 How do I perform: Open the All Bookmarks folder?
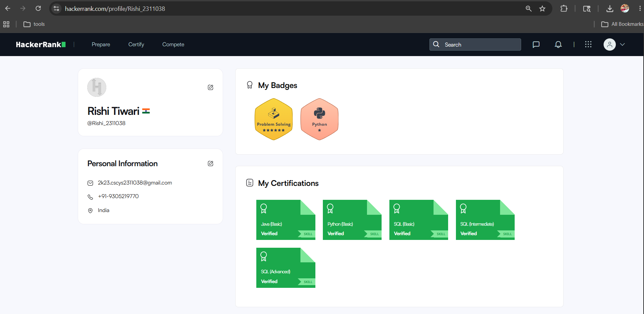[x=622, y=24]
